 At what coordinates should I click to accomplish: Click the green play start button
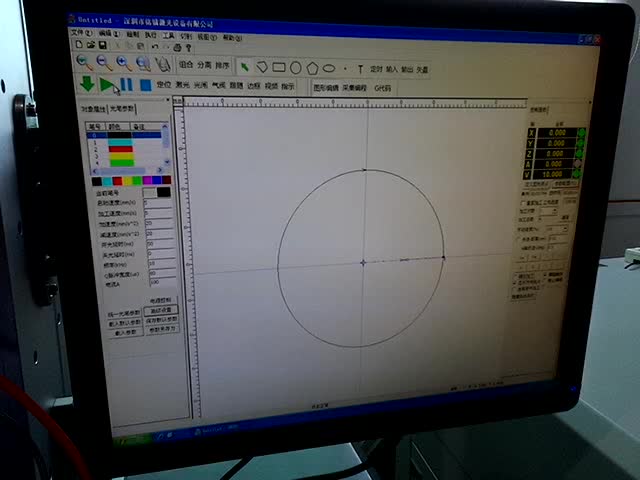[106, 85]
